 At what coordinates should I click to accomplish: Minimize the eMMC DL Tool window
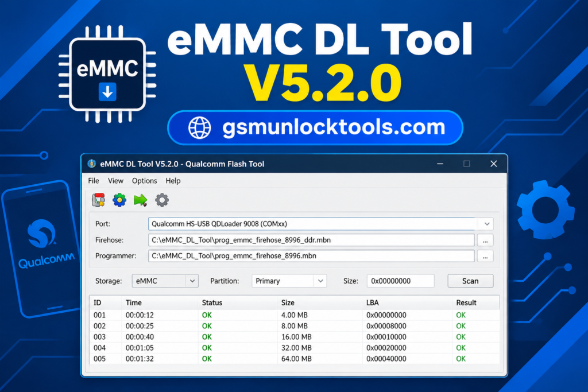click(440, 164)
